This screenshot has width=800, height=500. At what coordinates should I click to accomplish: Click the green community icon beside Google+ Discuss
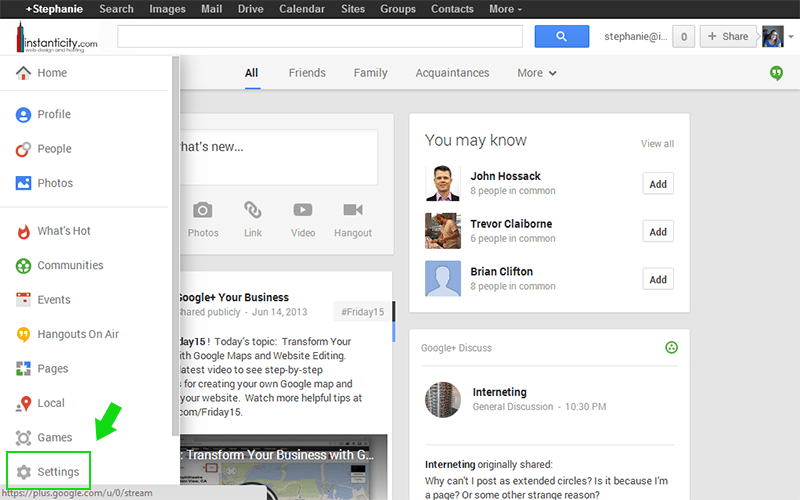point(671,347)
